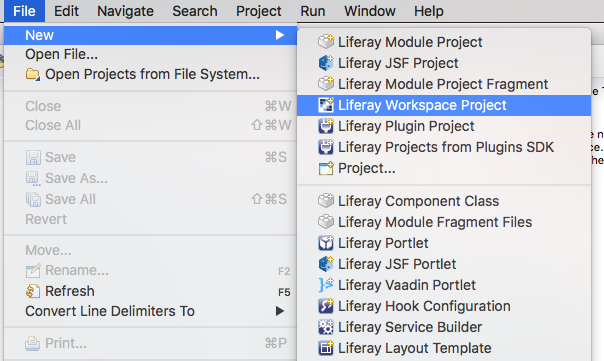Choose Liferay Workspace Project entry

coord(444,105)
